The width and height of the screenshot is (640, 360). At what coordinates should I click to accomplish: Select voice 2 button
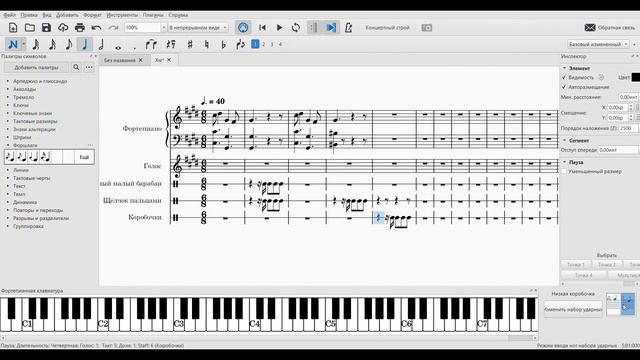pyautogui.click(x=264, y=44)
